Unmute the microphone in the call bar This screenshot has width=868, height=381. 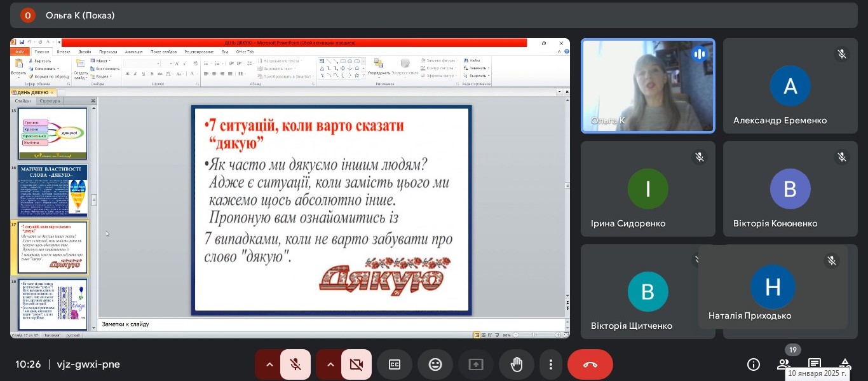tap(295, 364)
